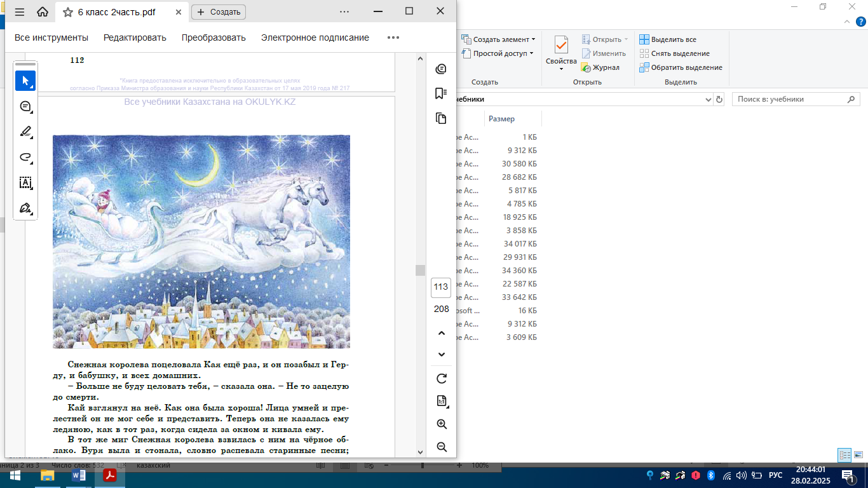The width and height of the screenshot is (868, 488).
Task: Click the PDF vertical scrollbar thumb
Action: (420, 270)
